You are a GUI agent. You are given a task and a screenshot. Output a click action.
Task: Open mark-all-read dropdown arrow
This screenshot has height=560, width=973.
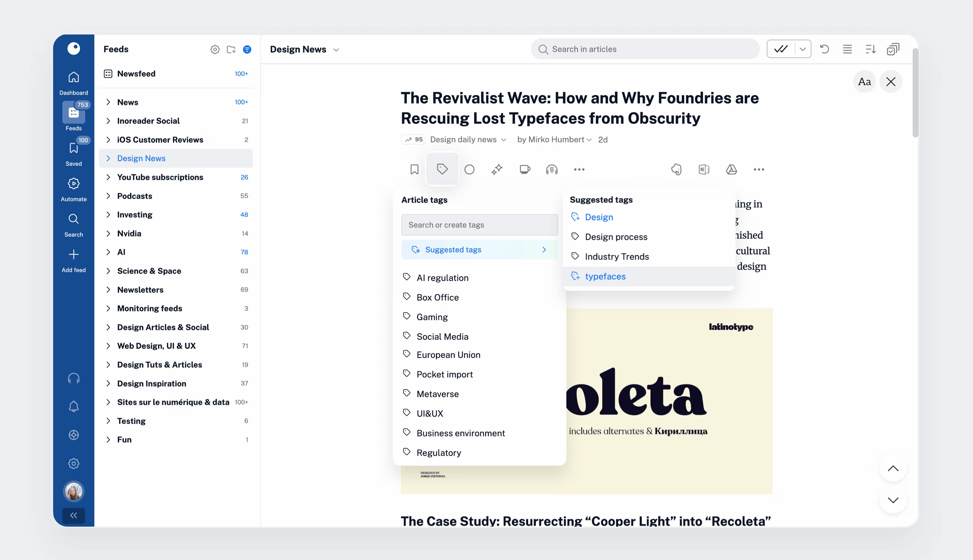802,49
